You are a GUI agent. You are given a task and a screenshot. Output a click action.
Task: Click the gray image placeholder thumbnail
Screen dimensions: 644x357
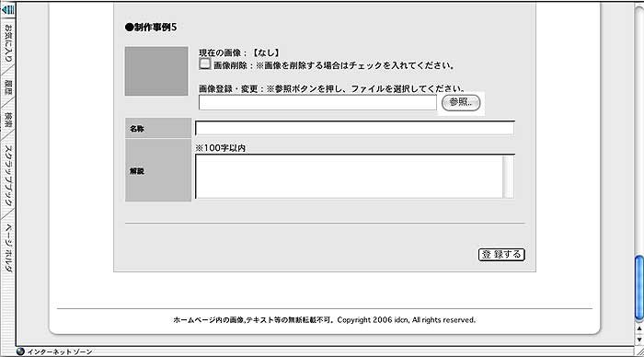[x=156, y=71]
